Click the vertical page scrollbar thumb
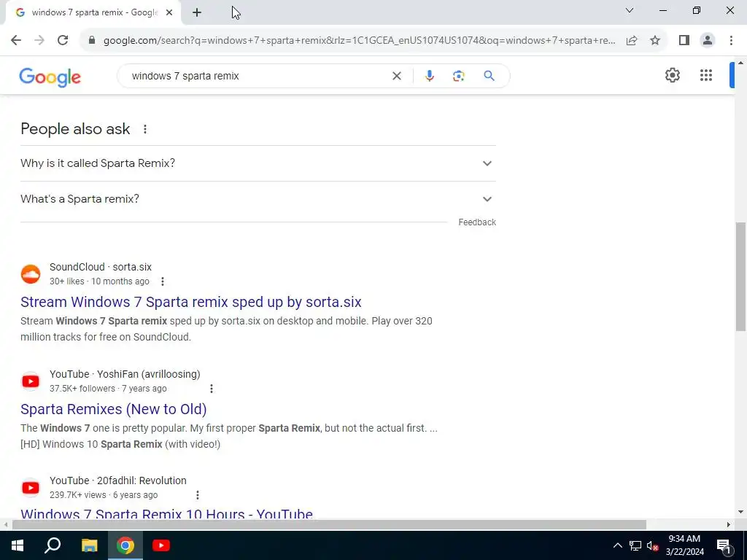This screenshot has height=560, width=747. point(741,276)
